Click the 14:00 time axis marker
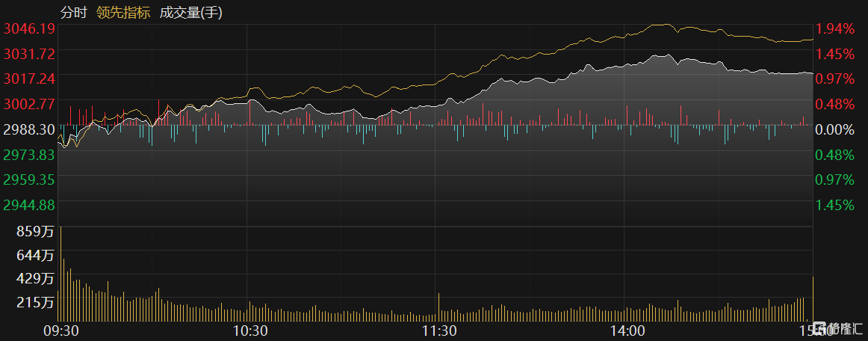 [x=627, y=331]
